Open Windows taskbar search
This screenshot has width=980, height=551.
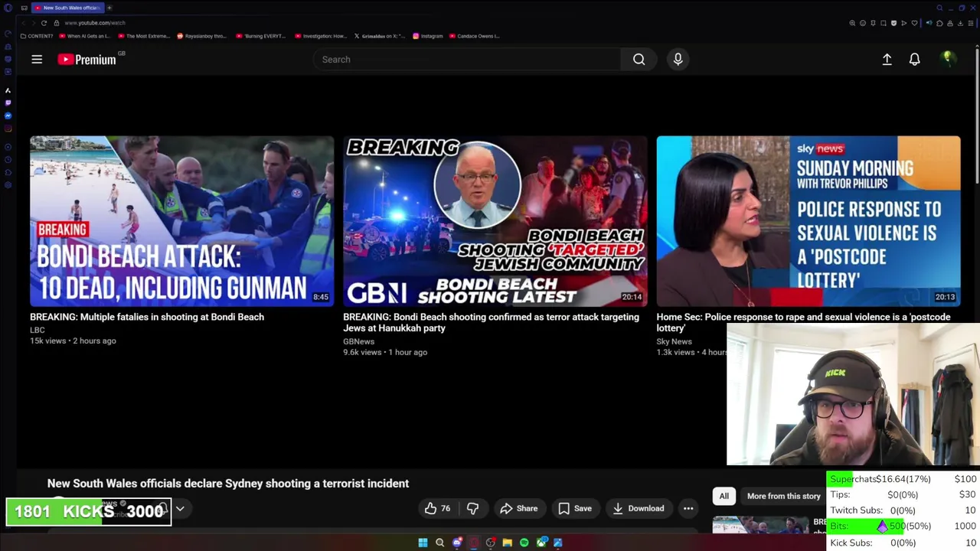click(439, 543)
